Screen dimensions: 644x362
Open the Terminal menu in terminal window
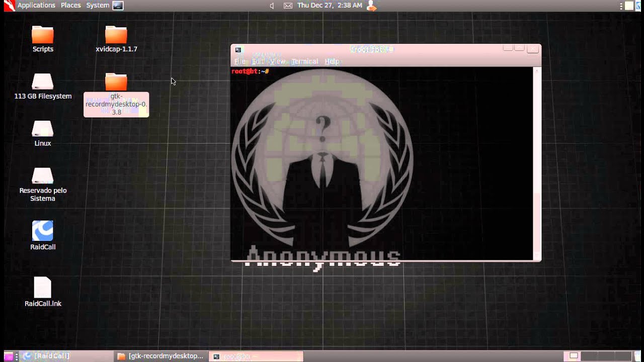pyautogui.click(x=305, y=61)
